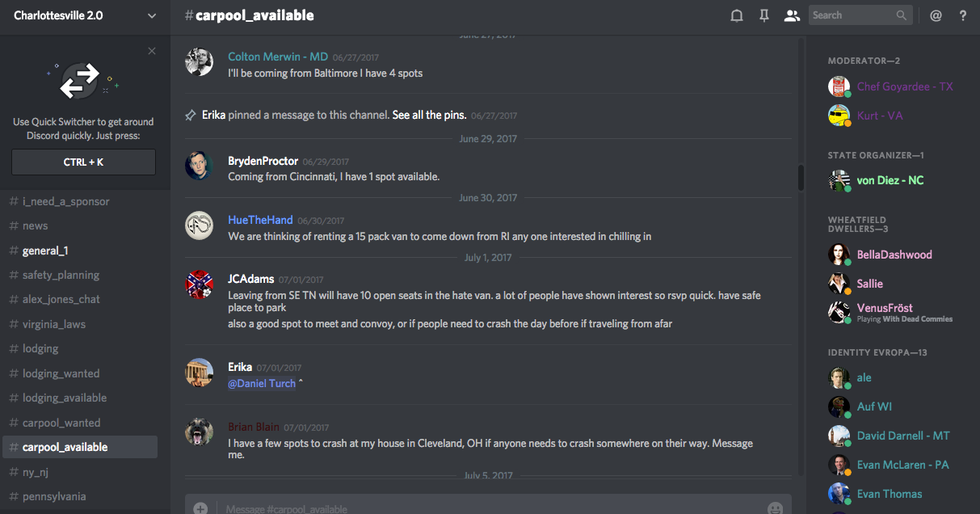Click the "See all the pins." link

click(x=428, y=116)
